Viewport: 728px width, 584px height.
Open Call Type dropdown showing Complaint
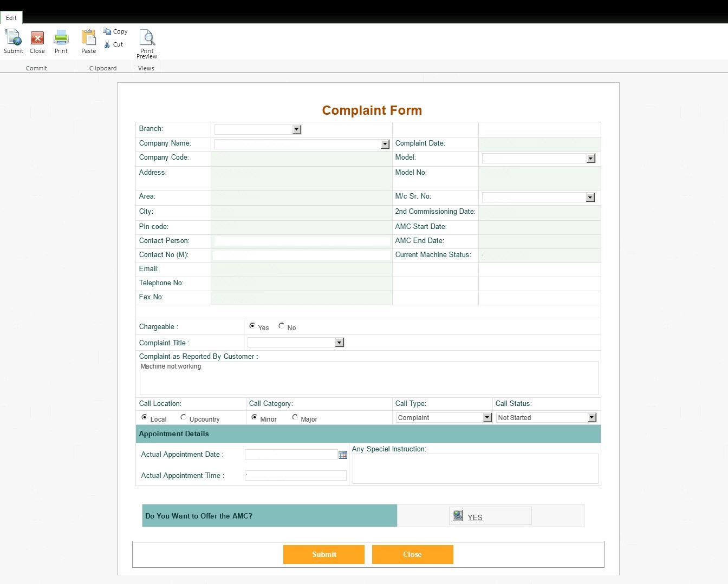coord(487,417)
